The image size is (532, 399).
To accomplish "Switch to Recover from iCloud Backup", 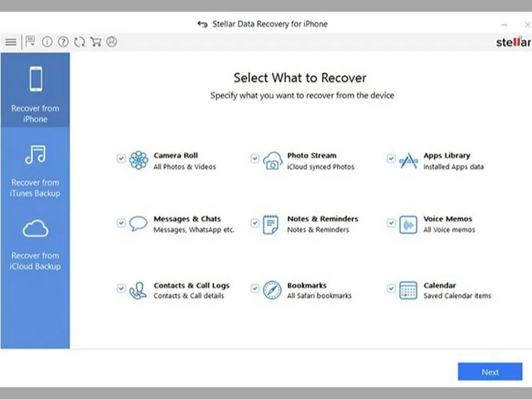I will pos(35,244).
